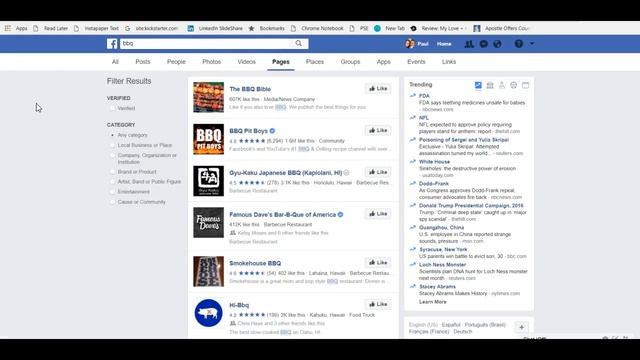Open Quick Help question icon
This screenshot has width=640, height=360.
click(519, 44)
